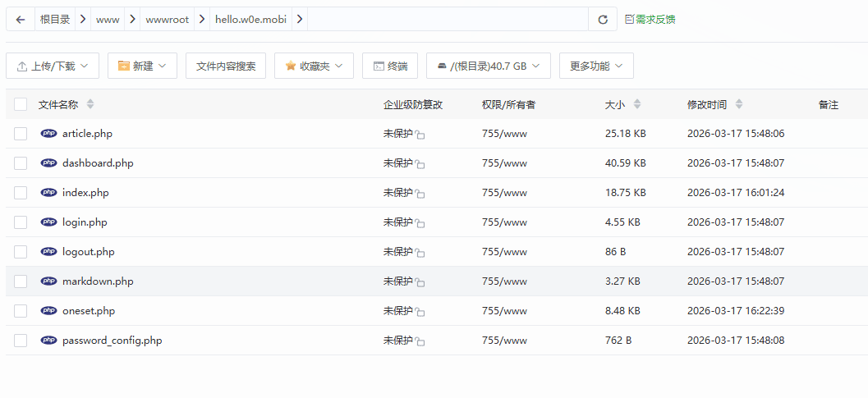Click the PHP icon of index.php
The width and height of the screenshot is (868, 398).
[48, 193]
